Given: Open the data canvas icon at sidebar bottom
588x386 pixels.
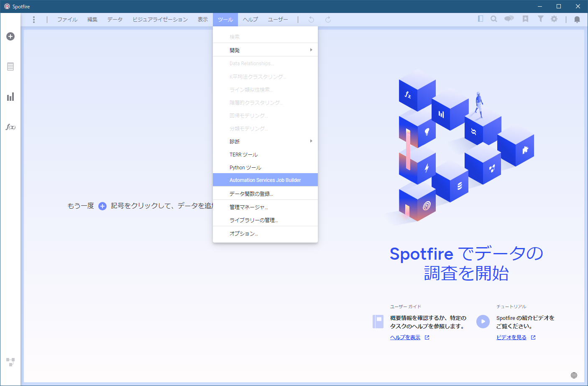Looking at the screenshot, I should (x=10, y=362).
